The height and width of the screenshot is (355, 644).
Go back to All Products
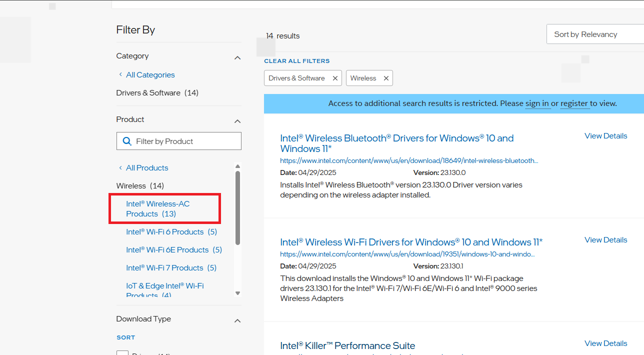pyautogui.click(x=147, y=168)
